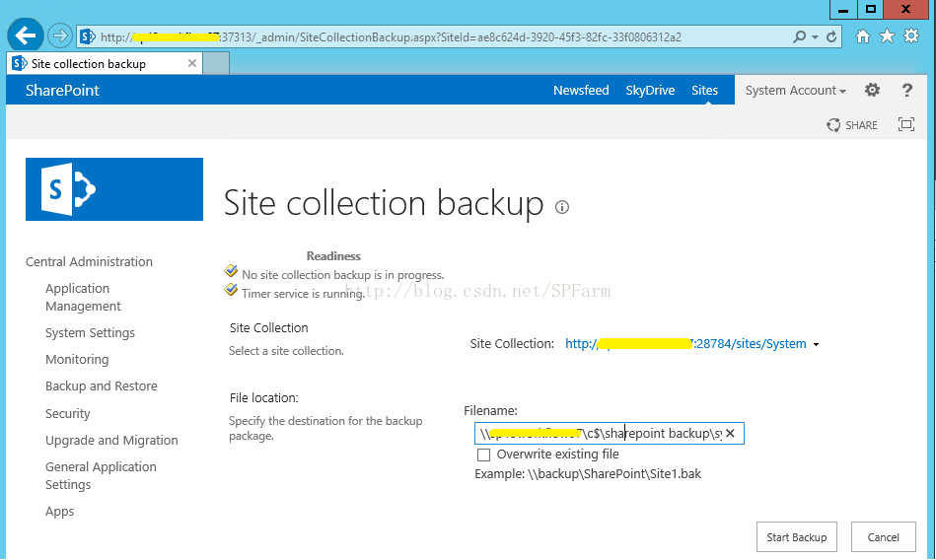Open the Site Collection dropdown

click(x=816, y=344)
